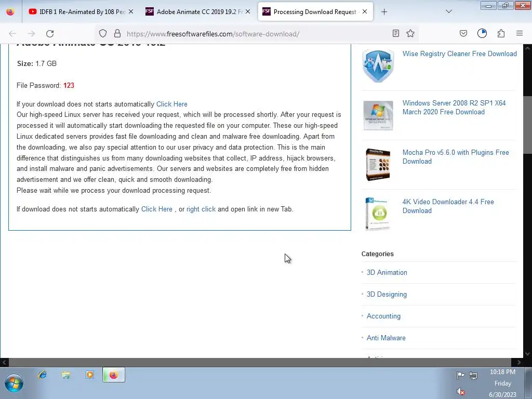The image size is (532, 399).
Task: Click the URL address bar field
Action: pos(258,34)
